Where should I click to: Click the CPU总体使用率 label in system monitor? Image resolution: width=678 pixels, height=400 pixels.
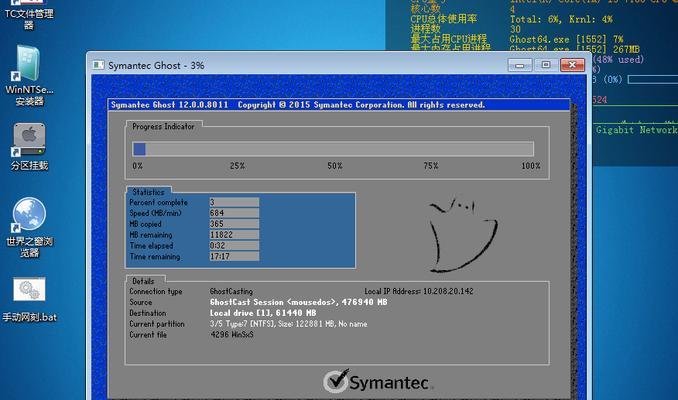coord(443,19)
